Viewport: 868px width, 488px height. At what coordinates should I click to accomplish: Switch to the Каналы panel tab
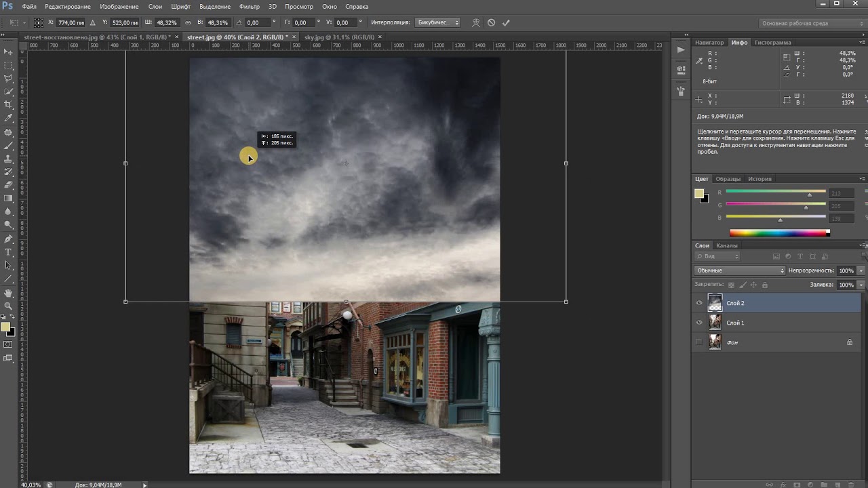coord(726,245)
